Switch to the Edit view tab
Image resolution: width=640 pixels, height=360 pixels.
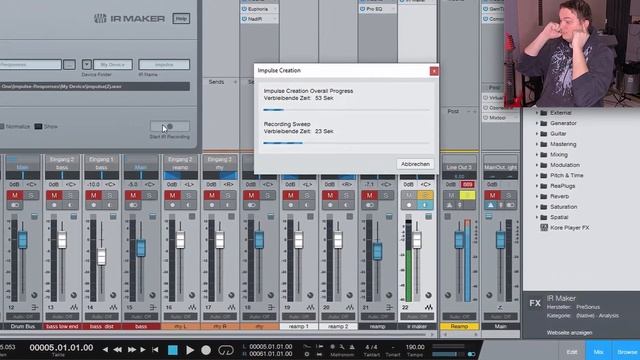572,351
